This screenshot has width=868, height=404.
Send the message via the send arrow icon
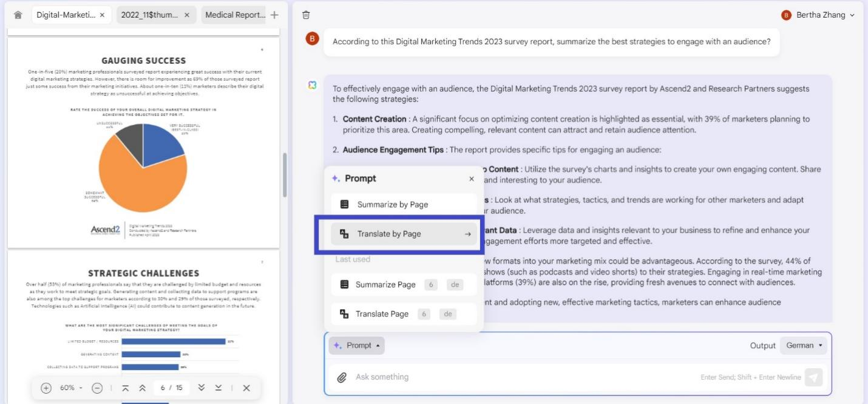813,377
